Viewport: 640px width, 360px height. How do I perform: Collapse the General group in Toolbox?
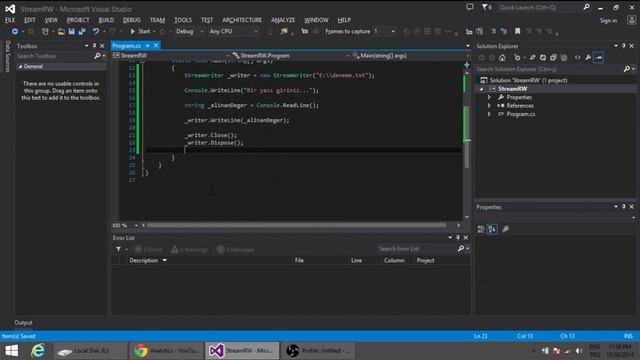pos(20,67)
